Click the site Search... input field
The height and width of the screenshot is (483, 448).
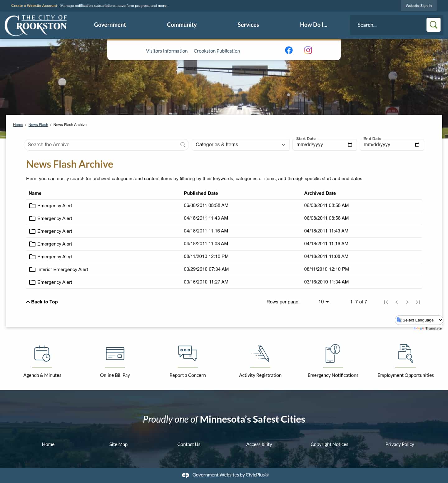point(389,25)
